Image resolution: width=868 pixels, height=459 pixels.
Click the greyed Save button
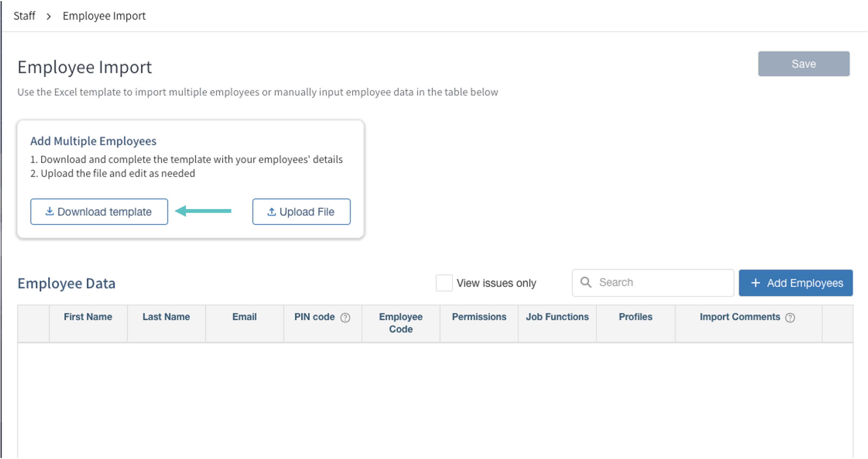[804, 64]
